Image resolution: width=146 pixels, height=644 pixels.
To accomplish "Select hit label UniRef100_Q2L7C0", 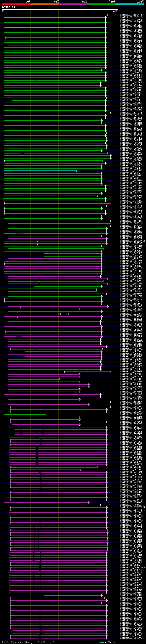I will pos(131,314).
